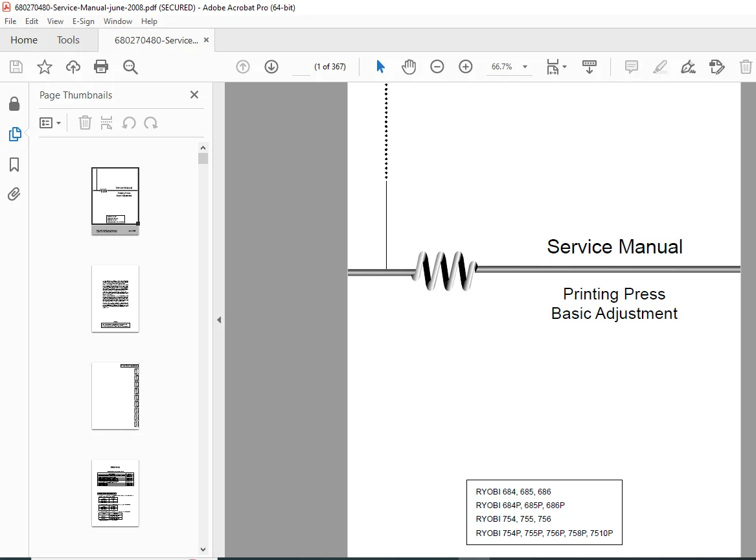Click the page break/insert icon in thumbnails
The image size is (756, 560).
(x=106, y=123)
